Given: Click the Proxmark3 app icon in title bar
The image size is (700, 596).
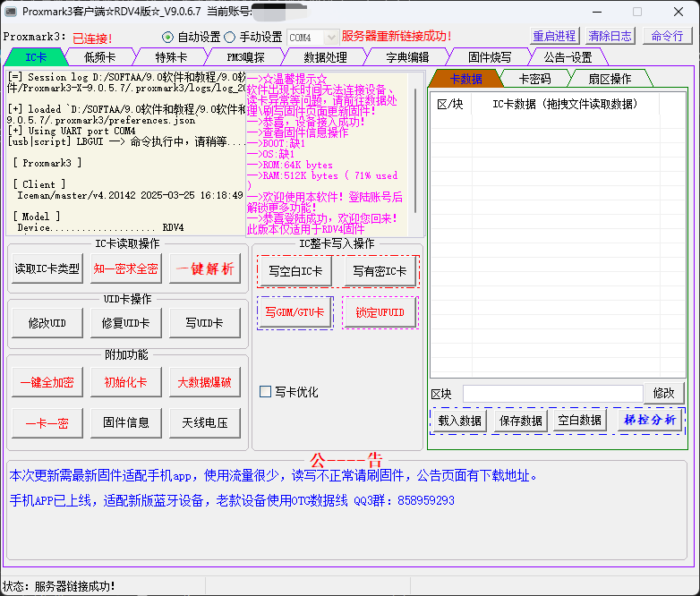Looking at the screenshot, I should point(11,12).
